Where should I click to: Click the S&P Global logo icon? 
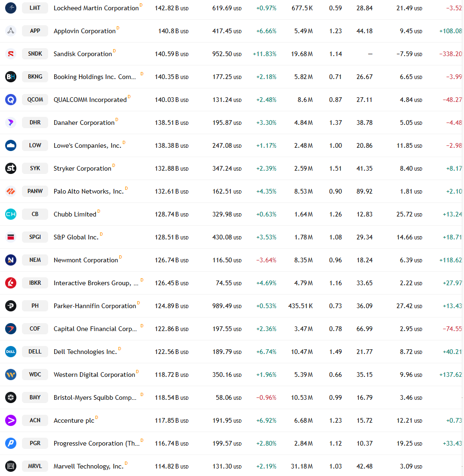click(11, 237)
